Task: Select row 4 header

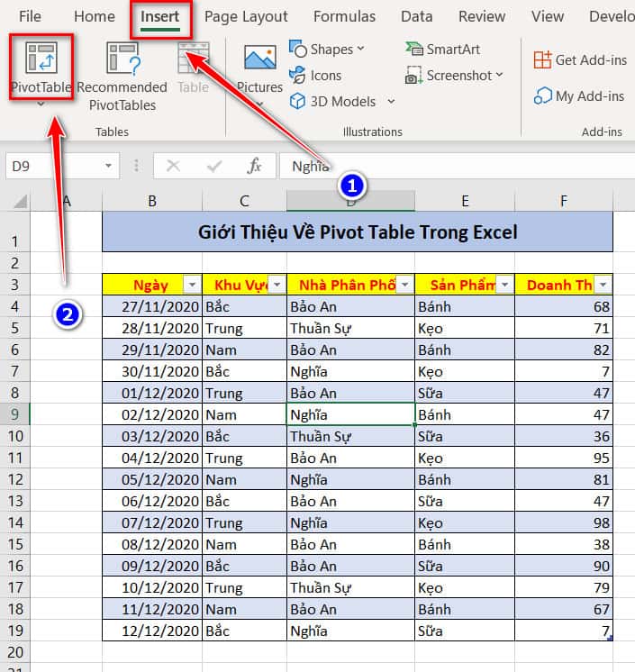Action: pyautogui.click(x=15, y=306)
